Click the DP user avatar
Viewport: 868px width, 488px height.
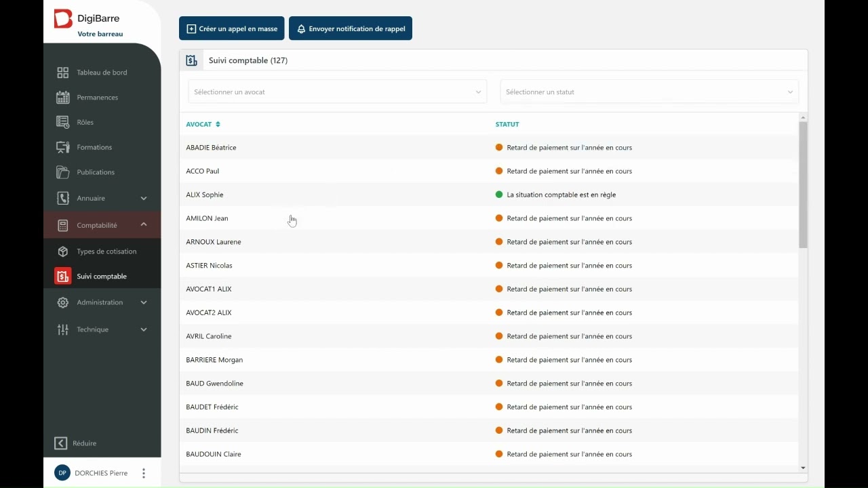[x=62, y=473]
